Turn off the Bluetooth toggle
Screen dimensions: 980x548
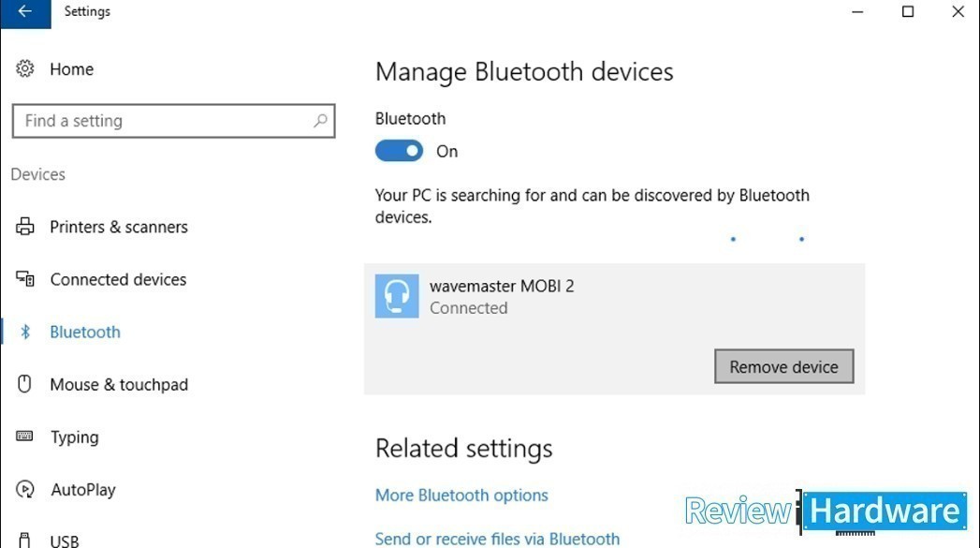point(399,151)
